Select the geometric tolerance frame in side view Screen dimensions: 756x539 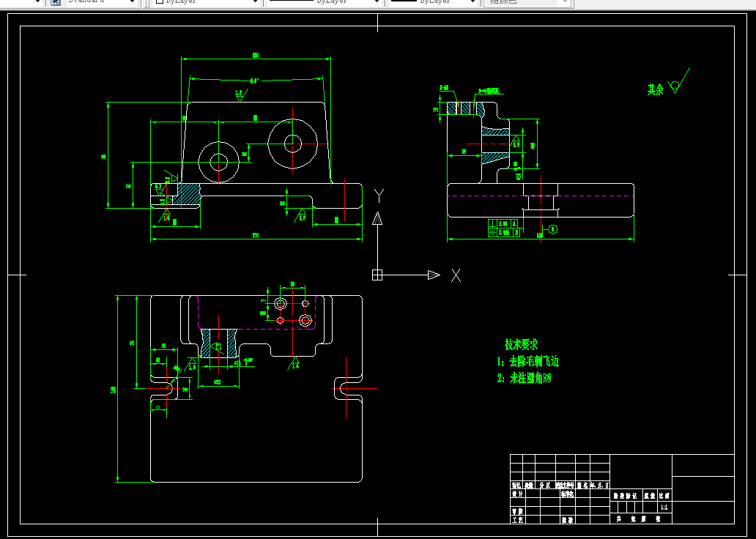(504, 228)
